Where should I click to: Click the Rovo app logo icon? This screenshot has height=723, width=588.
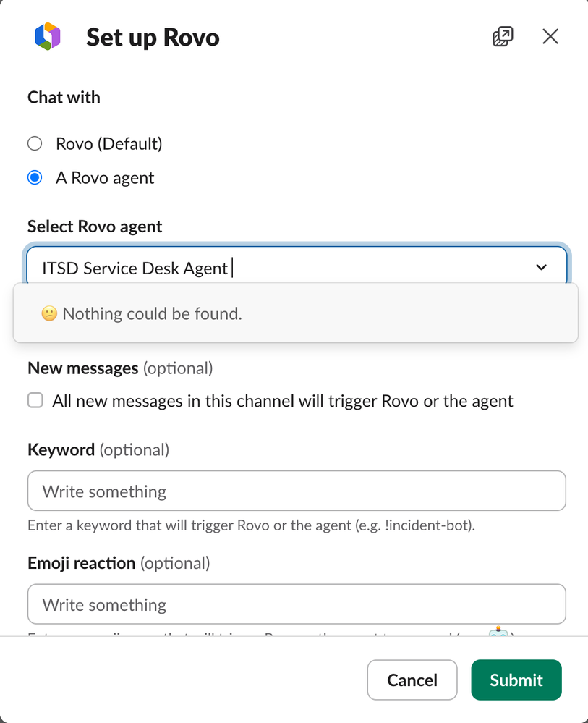click(x=48, y=36)
